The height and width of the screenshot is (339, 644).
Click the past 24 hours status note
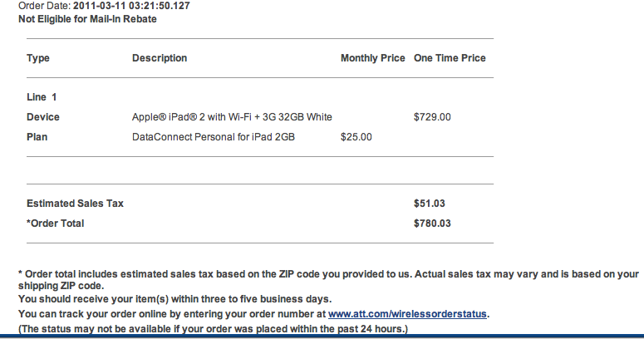coord(213,329)
